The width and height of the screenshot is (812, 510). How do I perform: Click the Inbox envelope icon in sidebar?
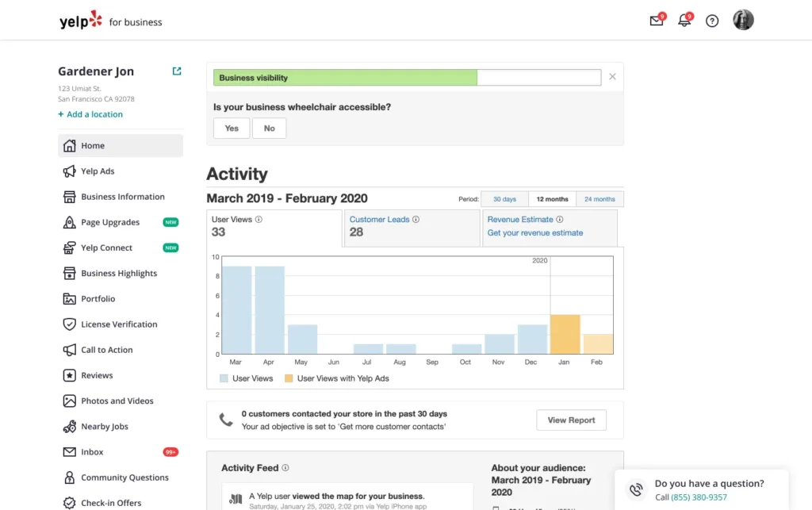coord(70,452)
